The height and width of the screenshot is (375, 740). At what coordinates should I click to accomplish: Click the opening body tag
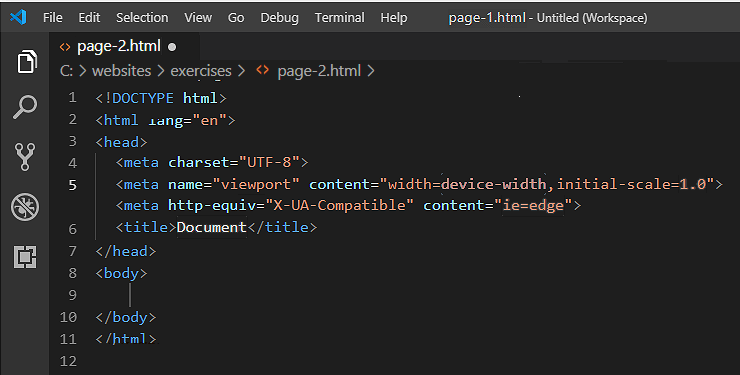coord(121,273)
